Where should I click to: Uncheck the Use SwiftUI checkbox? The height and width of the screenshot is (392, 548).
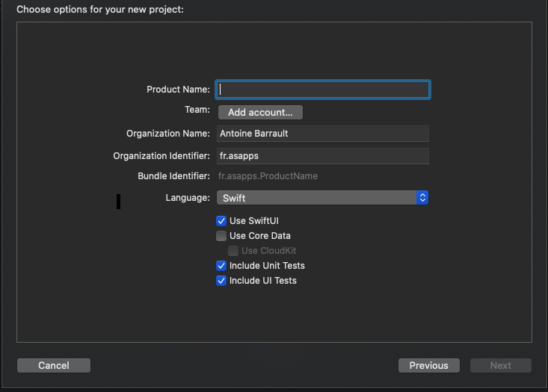click(x=221, y=221)
